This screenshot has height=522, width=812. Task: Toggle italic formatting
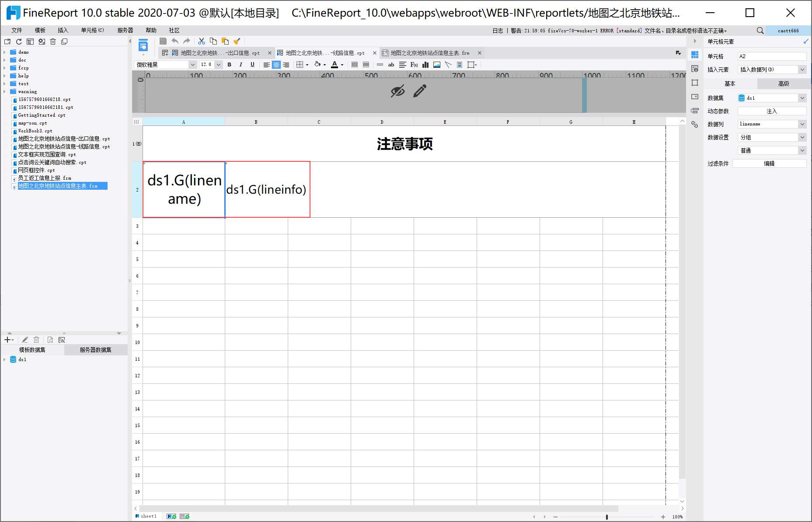pos(240,65)
